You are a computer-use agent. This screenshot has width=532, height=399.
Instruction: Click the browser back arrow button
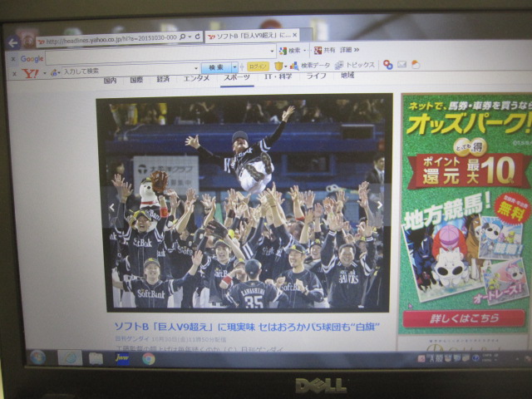click(x=13, y=42)
